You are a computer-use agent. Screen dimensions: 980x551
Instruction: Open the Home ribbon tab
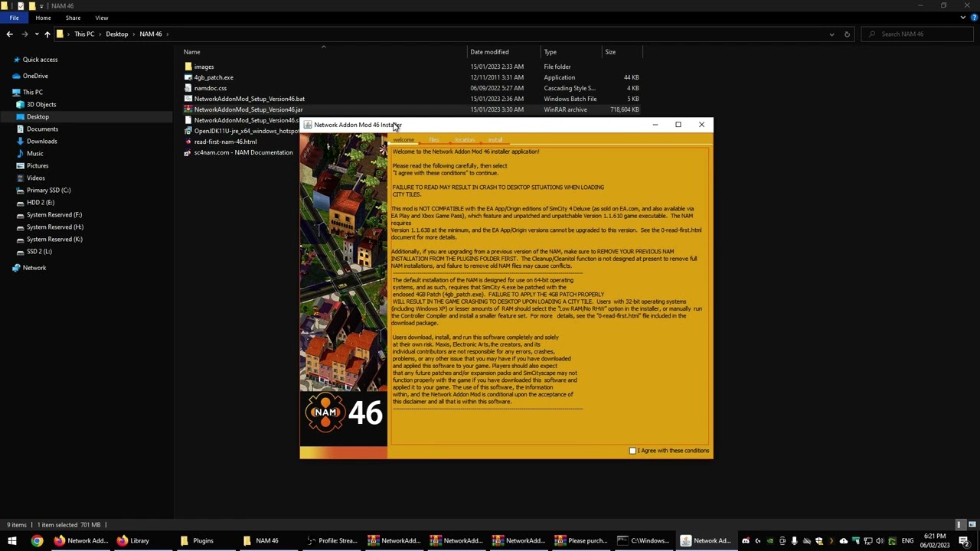pyautogui.click(x=43, y=18)
